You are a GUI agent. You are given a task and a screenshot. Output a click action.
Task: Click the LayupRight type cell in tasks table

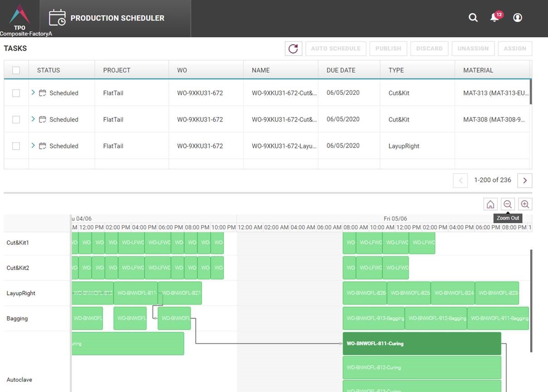(x=417, y=146)
